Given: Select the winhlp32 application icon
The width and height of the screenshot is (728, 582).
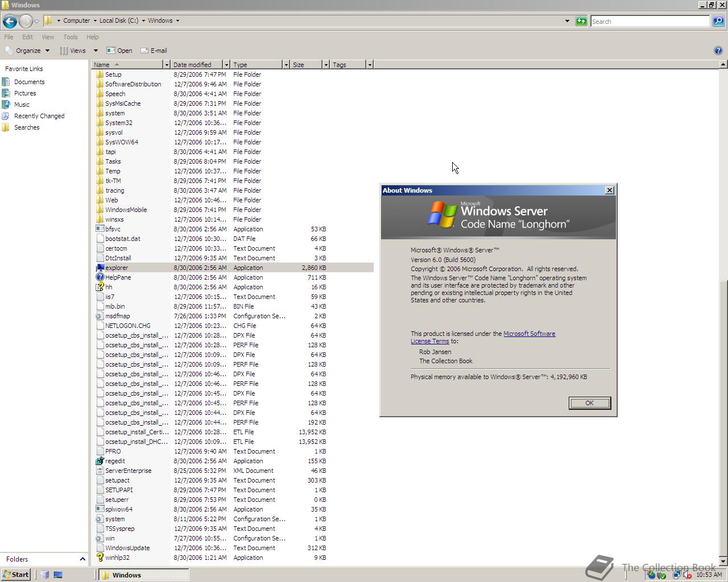Looking at the screenshot, I should point(100,558).
